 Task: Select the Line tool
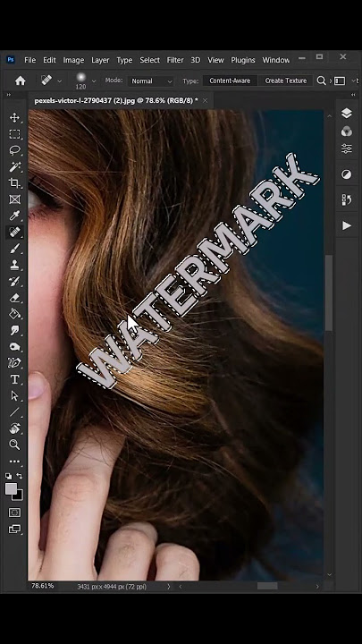pos(15,412)
